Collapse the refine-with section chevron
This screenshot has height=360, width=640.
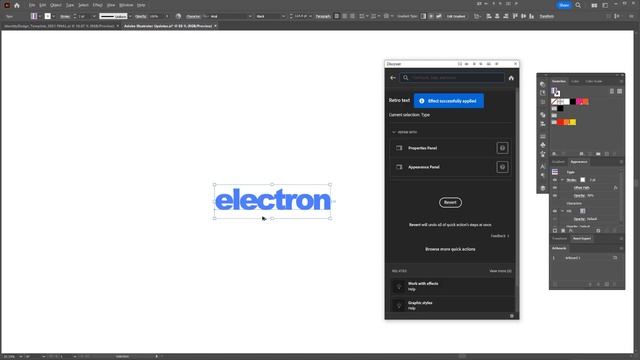pos(394,132)
